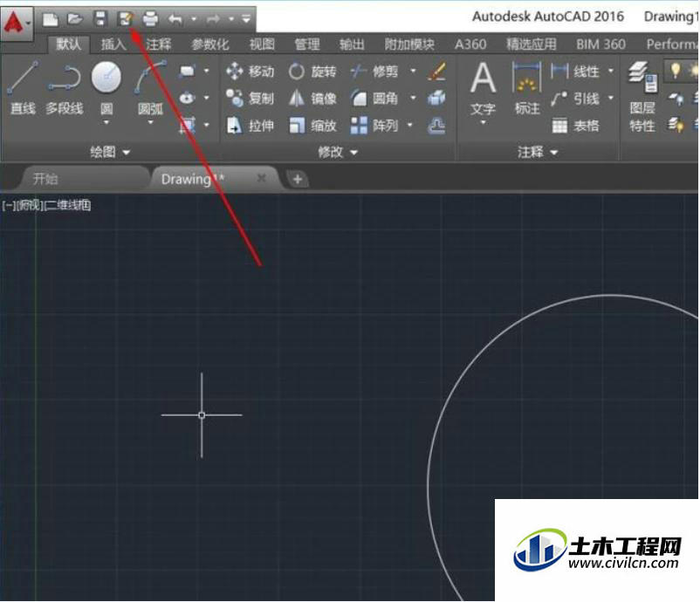Click the Open file folder icon
This screenshot has height=602, width=700.
75,18
